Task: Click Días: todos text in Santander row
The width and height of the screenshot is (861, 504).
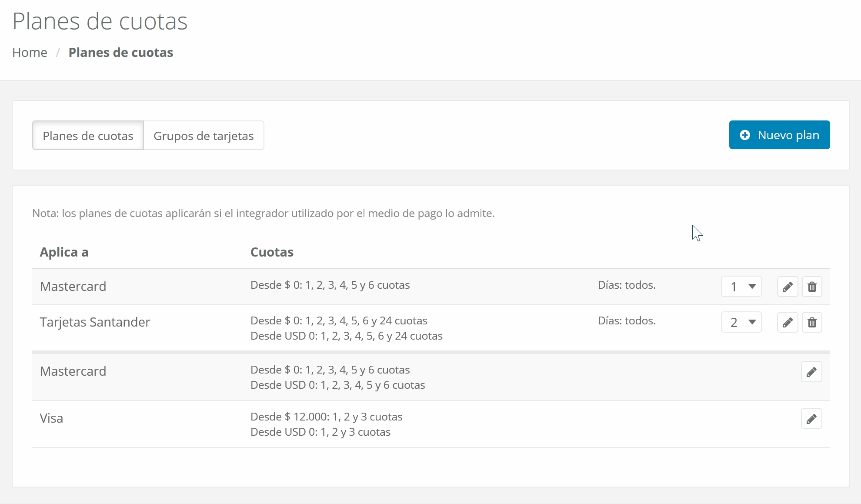Action: coord(627,321)
